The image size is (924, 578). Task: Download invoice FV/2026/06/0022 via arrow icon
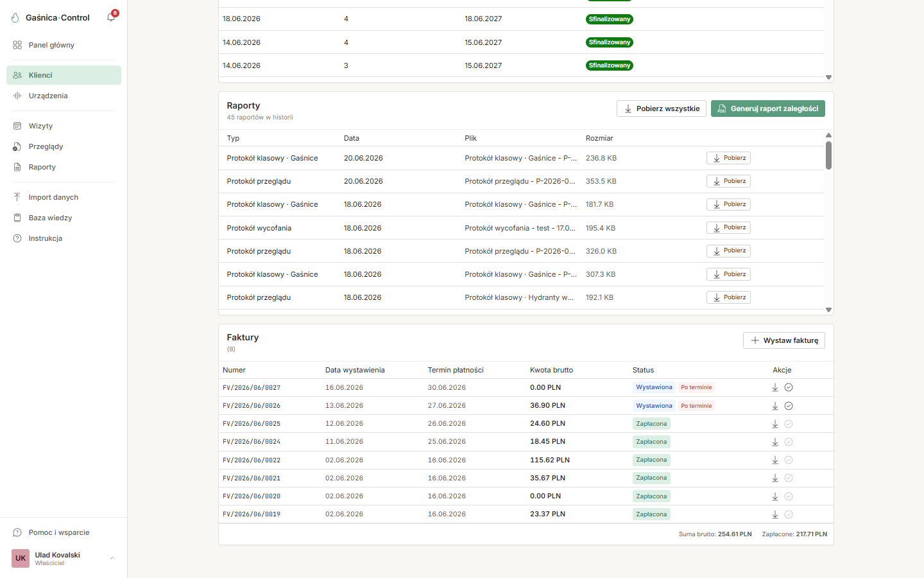click(775, 460)
